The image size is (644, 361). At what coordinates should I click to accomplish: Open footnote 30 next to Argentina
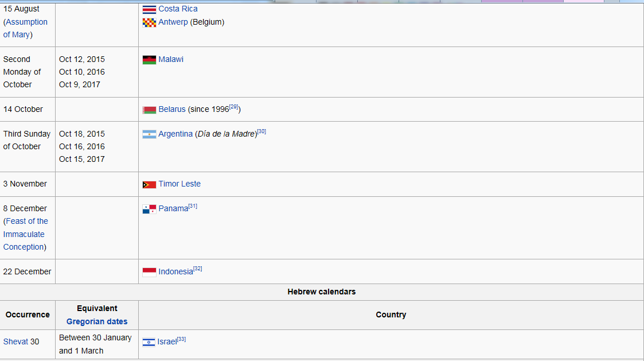(261, 131)
